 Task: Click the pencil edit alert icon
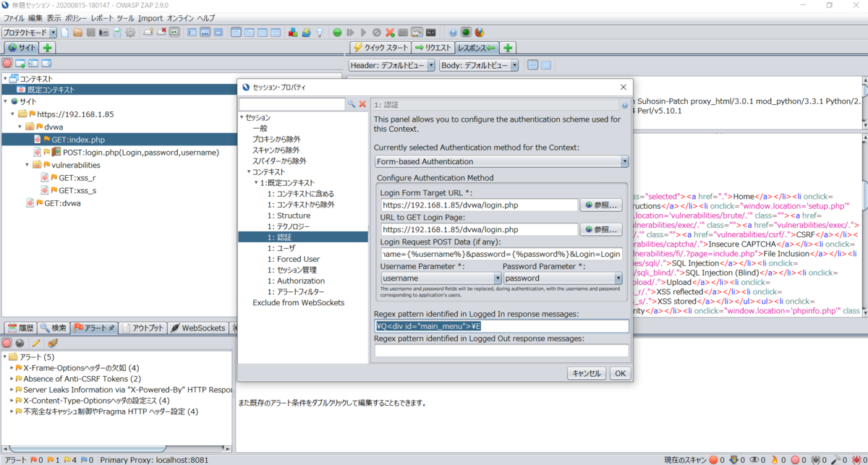(35, 343)
